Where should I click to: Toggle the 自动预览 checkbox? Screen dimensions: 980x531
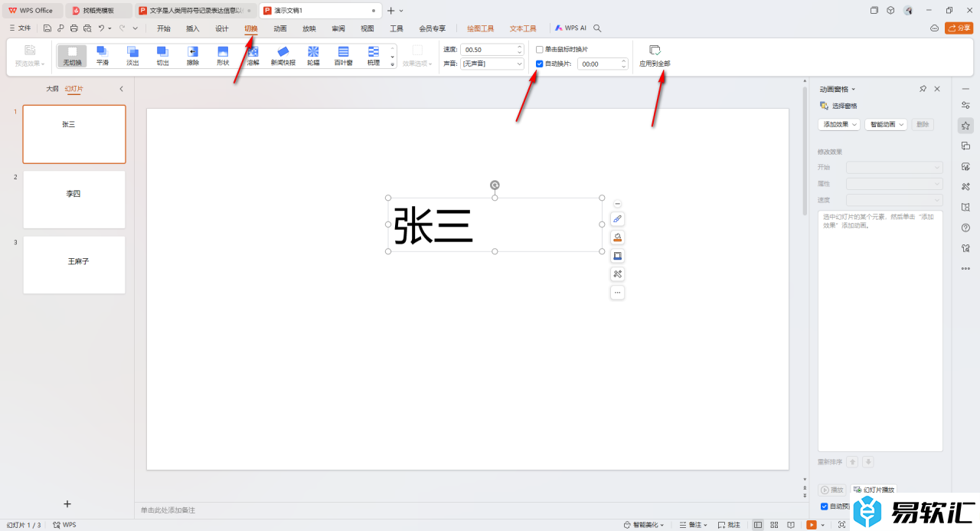pos(825,506)
